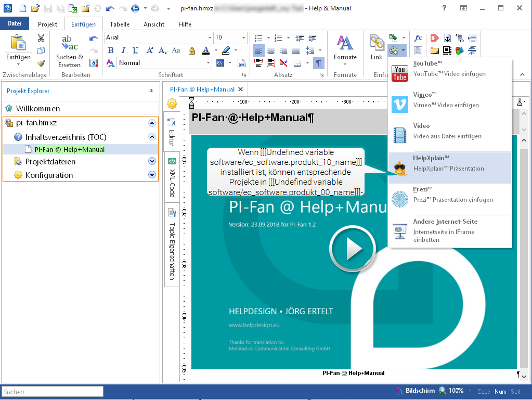Open the Normal style dropdown
Image resolution: width=532 pixels, height=400 pixels.
(x=207, y=63)
